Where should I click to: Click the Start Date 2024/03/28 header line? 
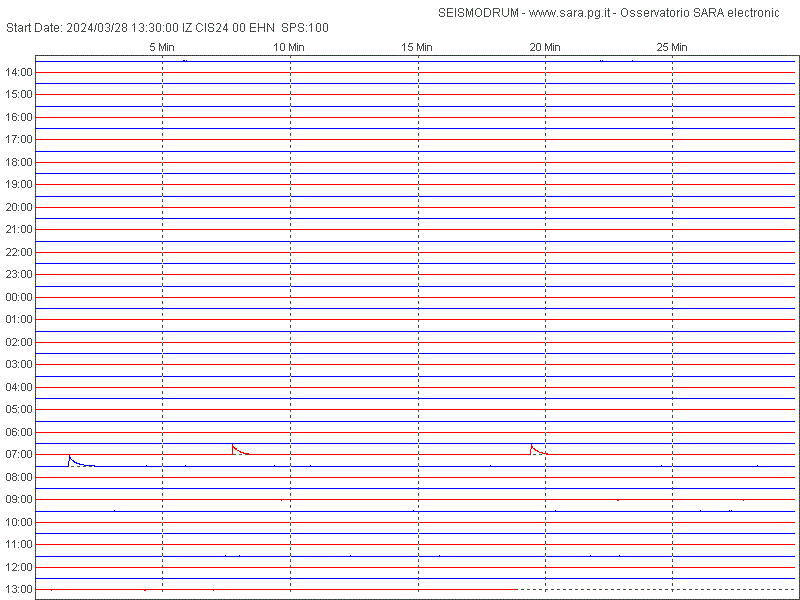(167, 28)
